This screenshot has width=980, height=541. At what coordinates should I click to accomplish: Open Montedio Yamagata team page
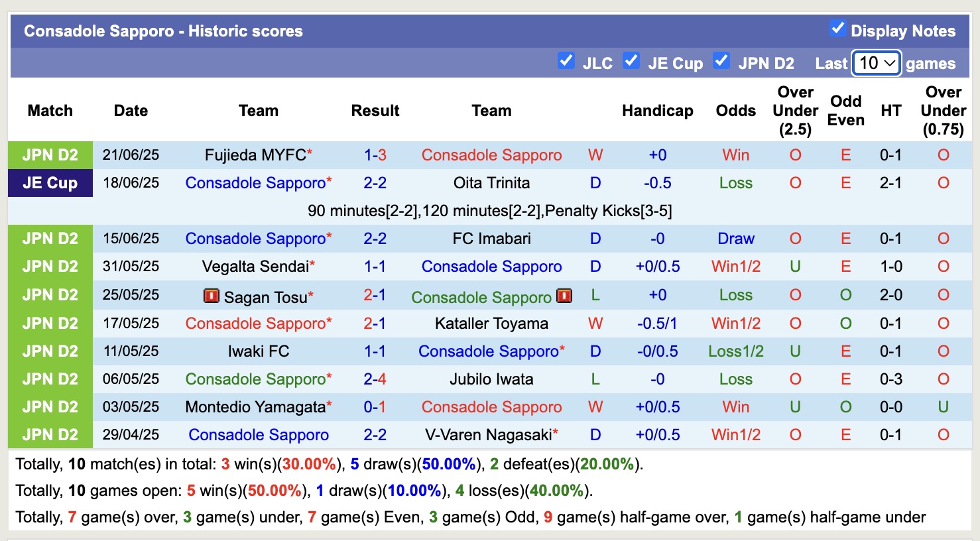pyautogui.click(x=255, y=407)
